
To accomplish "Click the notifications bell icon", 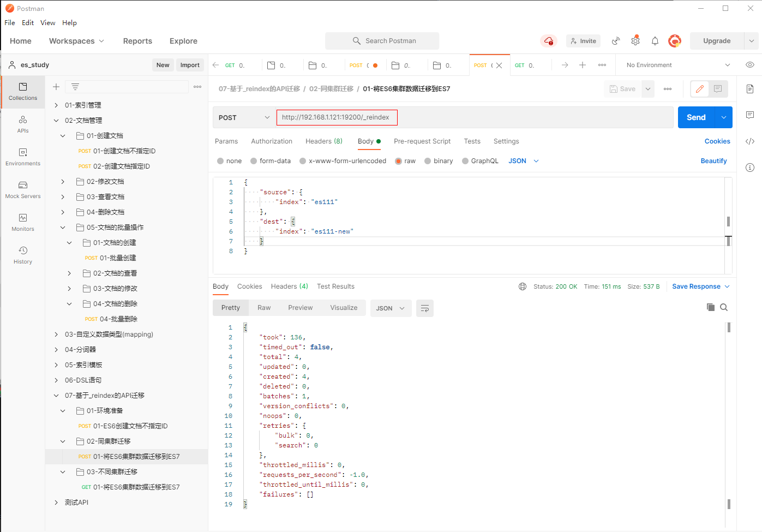I will (x=655, y=41).
